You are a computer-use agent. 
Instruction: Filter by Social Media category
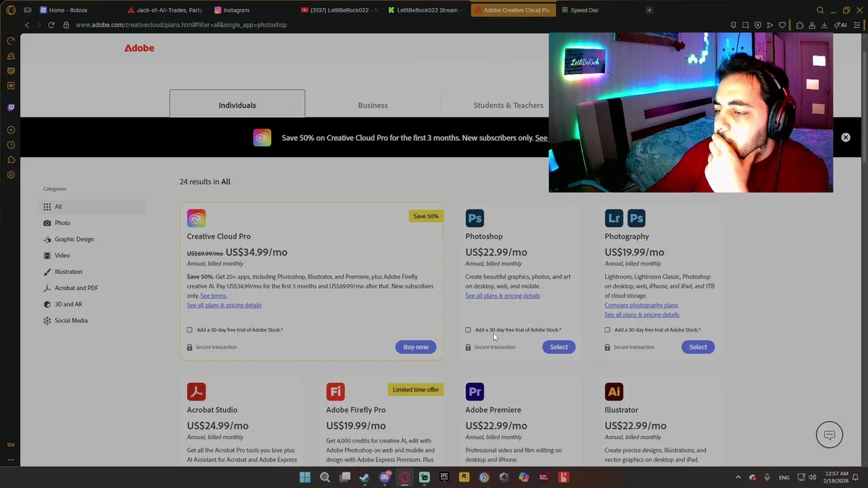92,321
